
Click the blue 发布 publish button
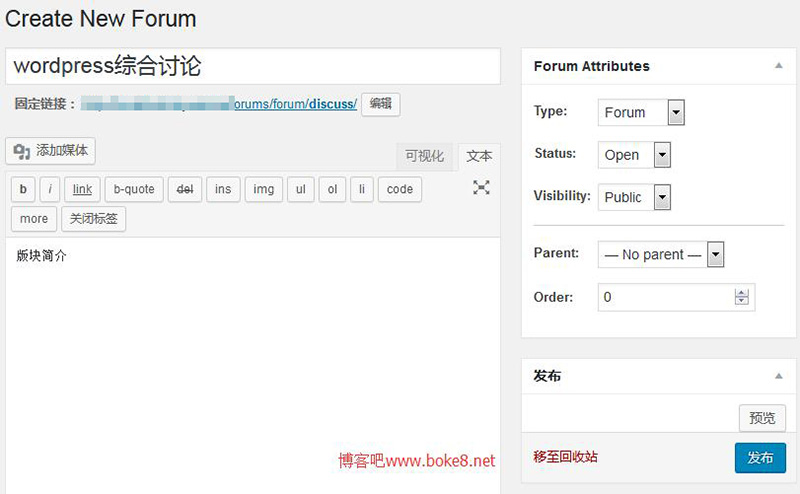(760, 458)
